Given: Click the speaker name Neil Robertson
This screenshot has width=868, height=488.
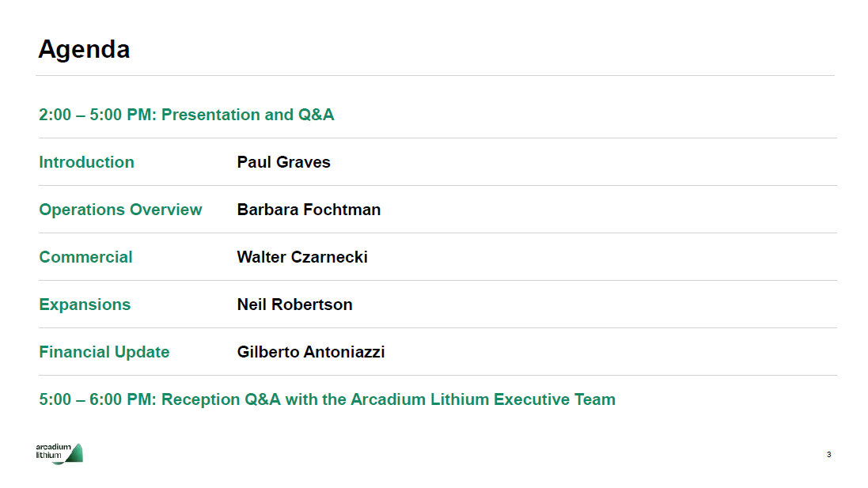Looking at the screenshot, I should click(294, 305).
